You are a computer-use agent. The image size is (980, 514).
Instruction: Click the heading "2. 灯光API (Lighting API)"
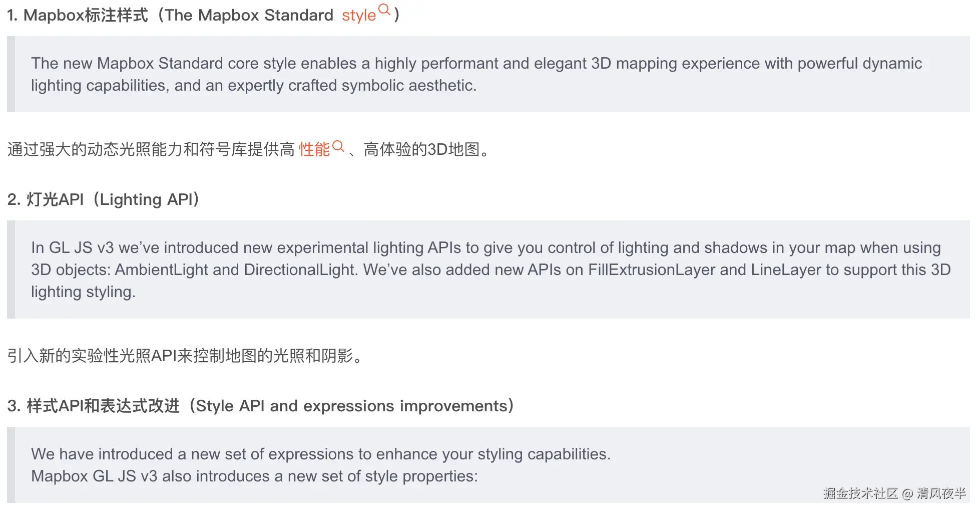pos(104,199)
